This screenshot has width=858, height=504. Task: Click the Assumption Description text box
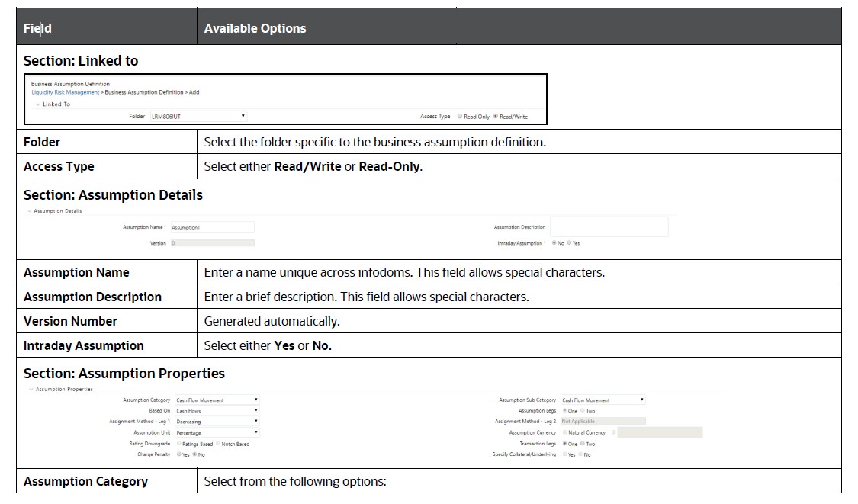[609, 226]
